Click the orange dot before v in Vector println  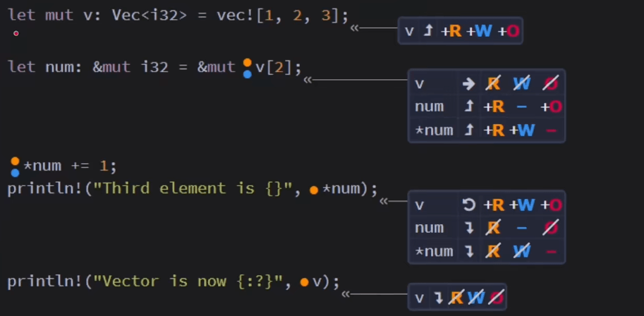coord(304,282)
